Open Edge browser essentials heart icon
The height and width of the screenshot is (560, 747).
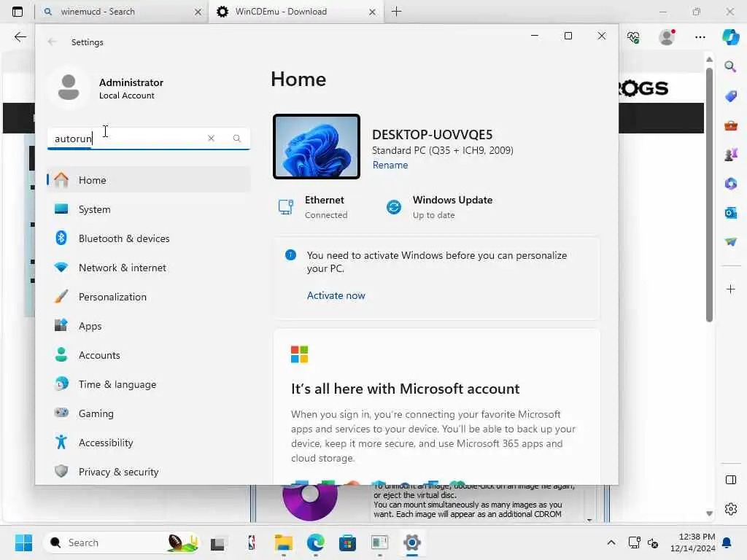(633, 37)
